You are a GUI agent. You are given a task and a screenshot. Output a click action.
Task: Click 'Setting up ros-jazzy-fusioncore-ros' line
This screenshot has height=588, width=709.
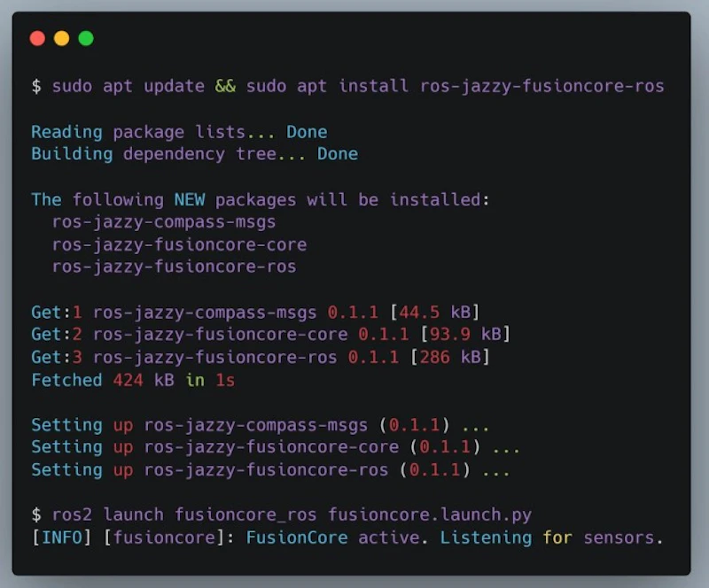[270, 470]
